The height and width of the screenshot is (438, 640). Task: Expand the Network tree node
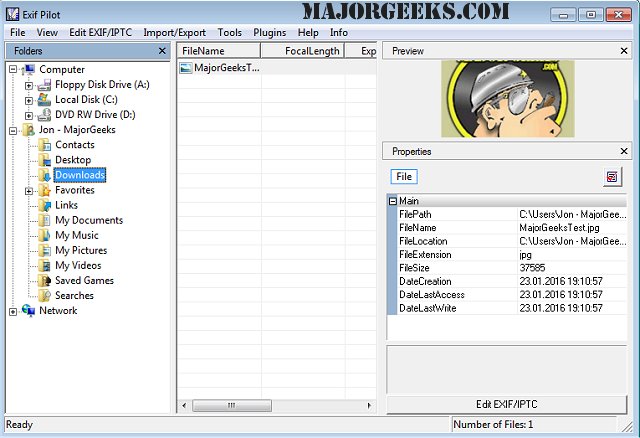[x=13, y=311]
